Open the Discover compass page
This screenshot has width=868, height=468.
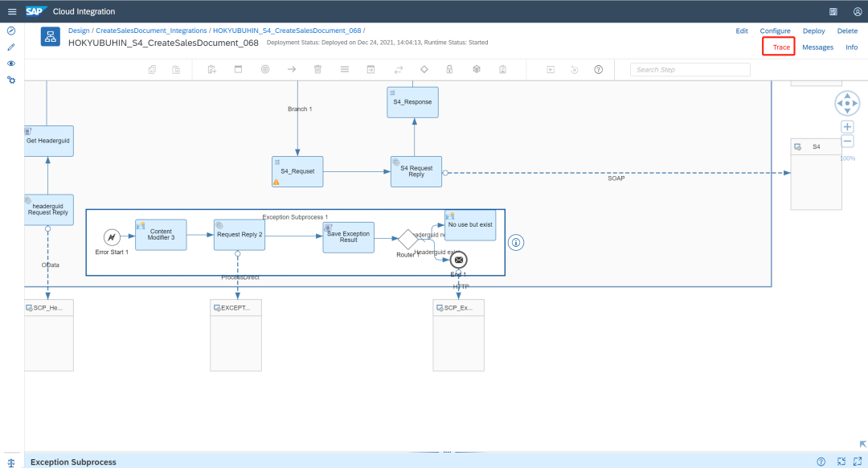(11, 31)
